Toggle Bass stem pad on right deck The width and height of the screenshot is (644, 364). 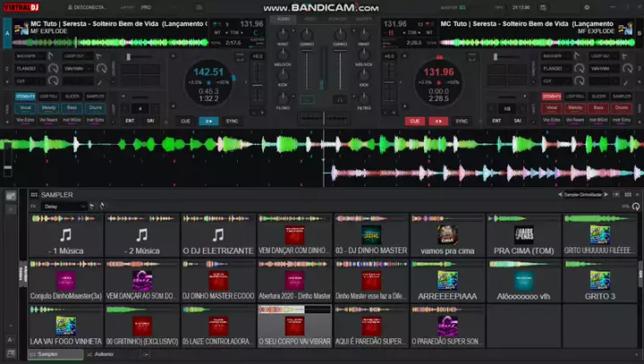pos(598,108)
